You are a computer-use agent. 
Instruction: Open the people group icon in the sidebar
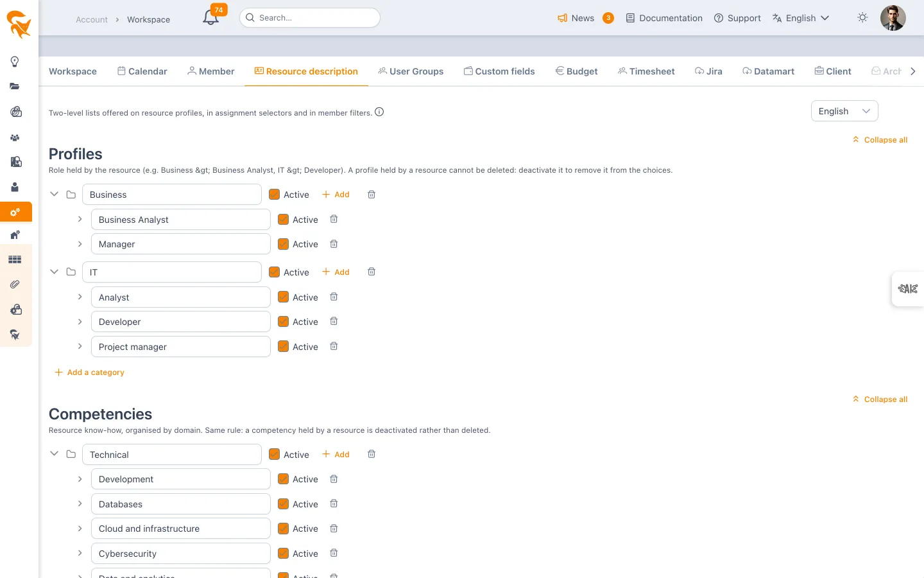pos(15,137)
